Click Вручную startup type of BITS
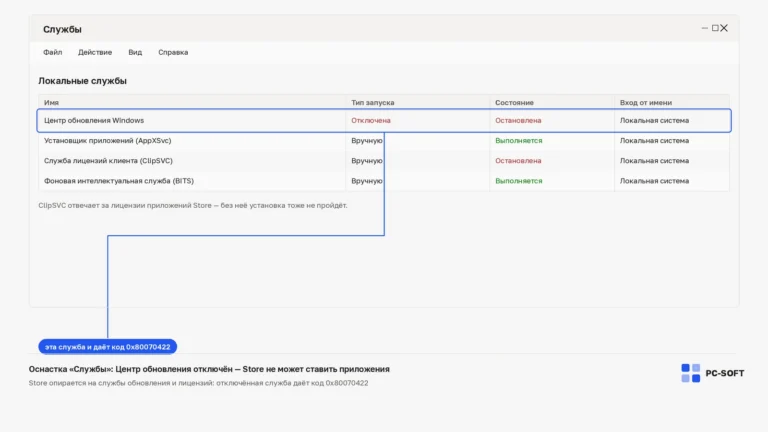Viewport: 768px width, 432px height. point(367,181)
